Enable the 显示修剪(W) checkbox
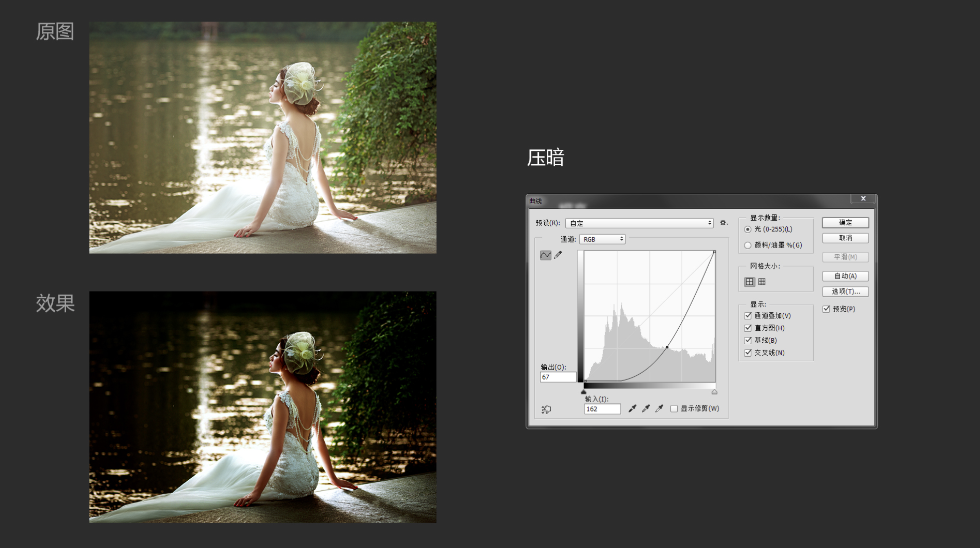This screenshot has width=980, height=548. [674, 409]
